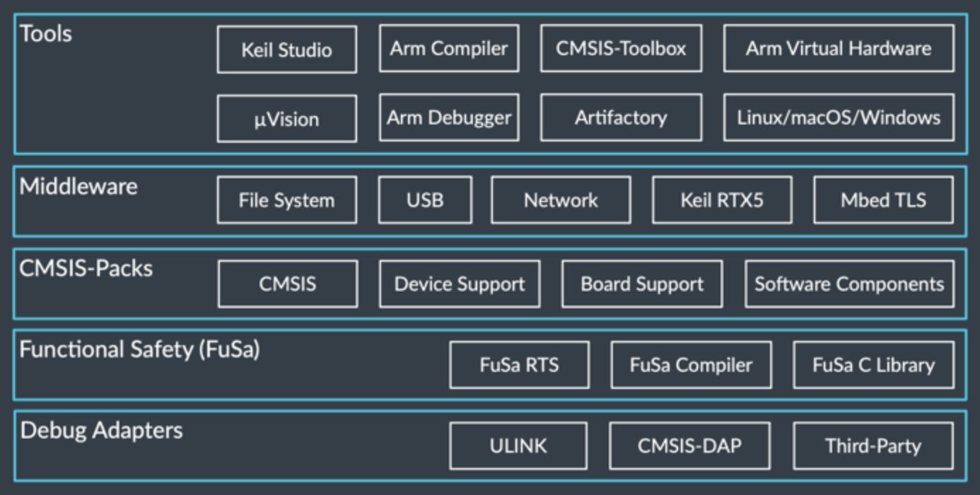The height and width of the screenshot is (495, 980).
Task: Open the Network middleware box
Action: 561,200
